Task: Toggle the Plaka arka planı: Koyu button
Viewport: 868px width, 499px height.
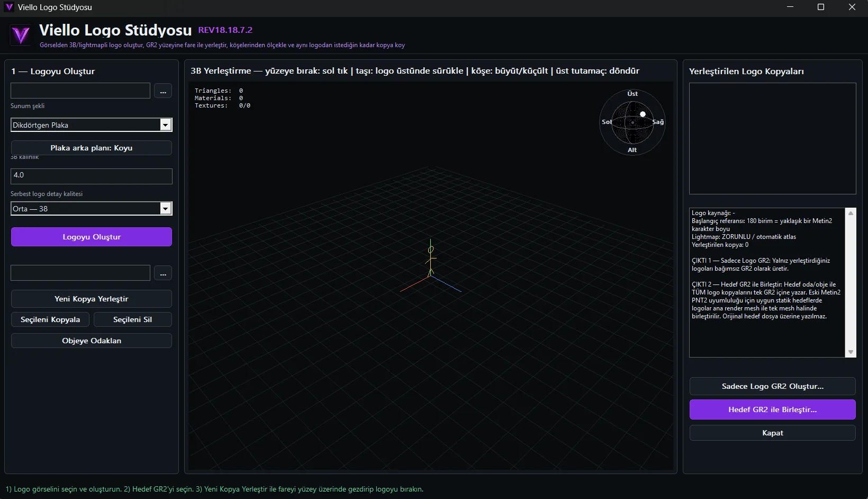Action: tap(92, 148)
